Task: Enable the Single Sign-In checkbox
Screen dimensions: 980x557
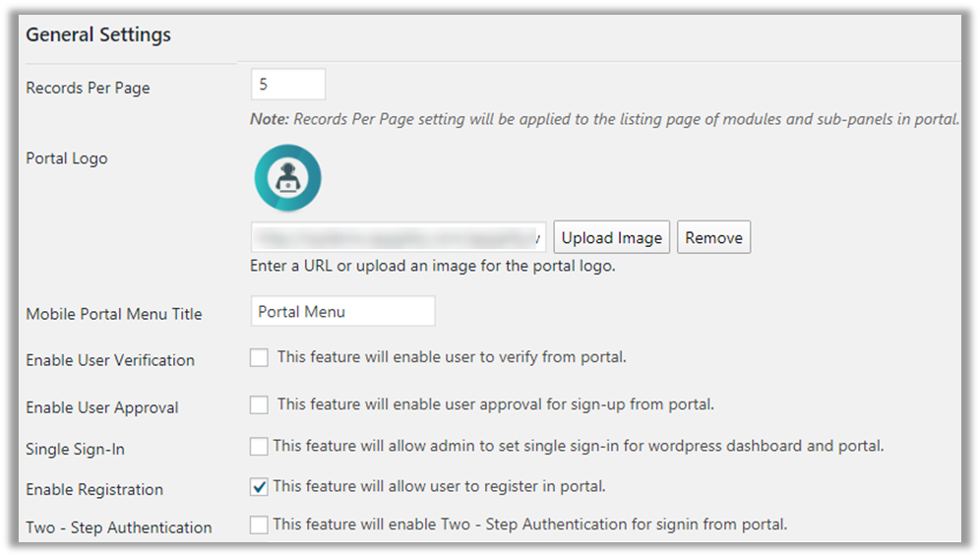Action: click(x=259, y=447)
